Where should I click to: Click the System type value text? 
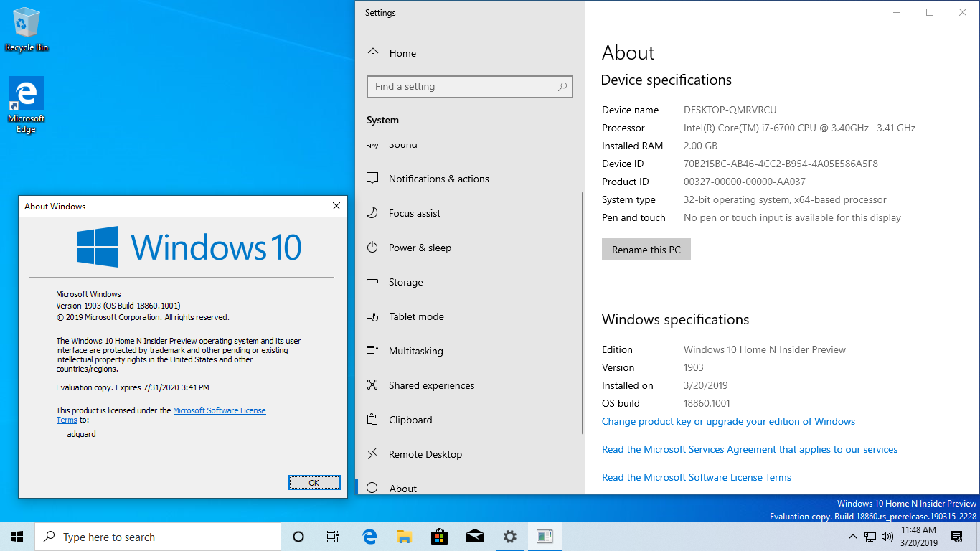coord(785,199)
